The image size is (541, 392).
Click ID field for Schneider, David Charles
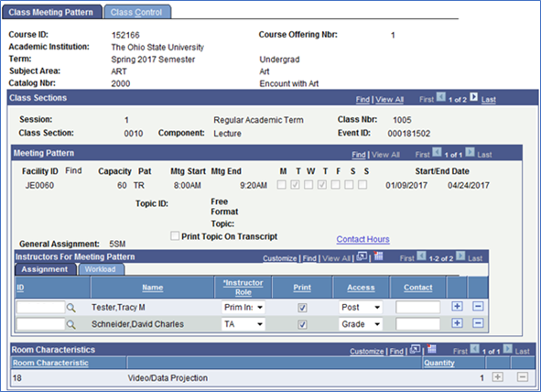[40, 324]
